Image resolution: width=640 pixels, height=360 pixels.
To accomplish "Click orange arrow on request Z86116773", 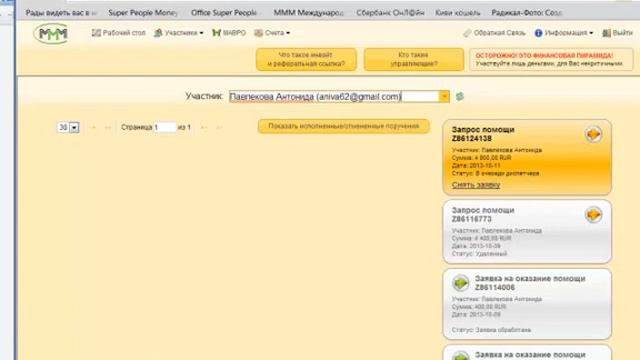I will (x=593, y=214).
